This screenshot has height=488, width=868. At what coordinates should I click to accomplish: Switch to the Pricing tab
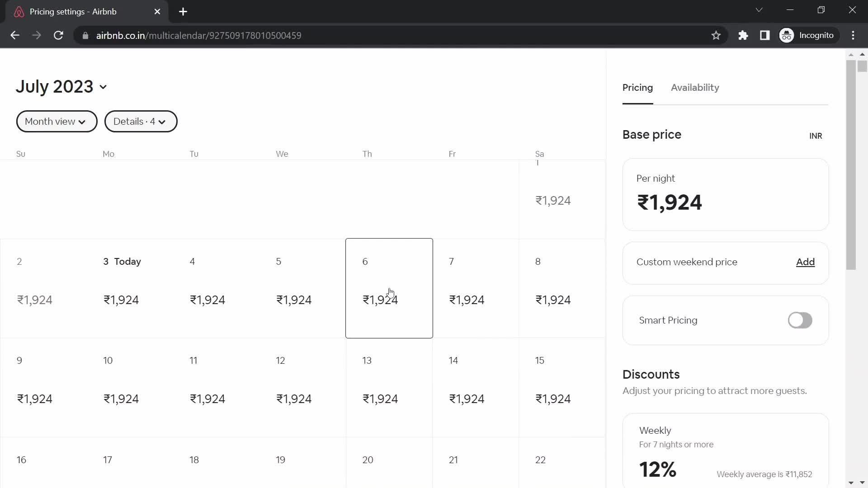coord(638,88)
